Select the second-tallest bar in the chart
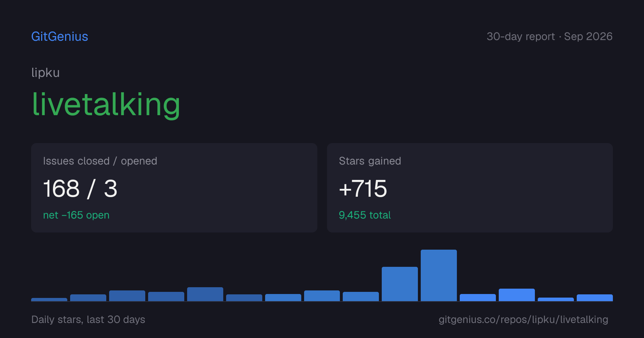 click(x=400, y=284)
